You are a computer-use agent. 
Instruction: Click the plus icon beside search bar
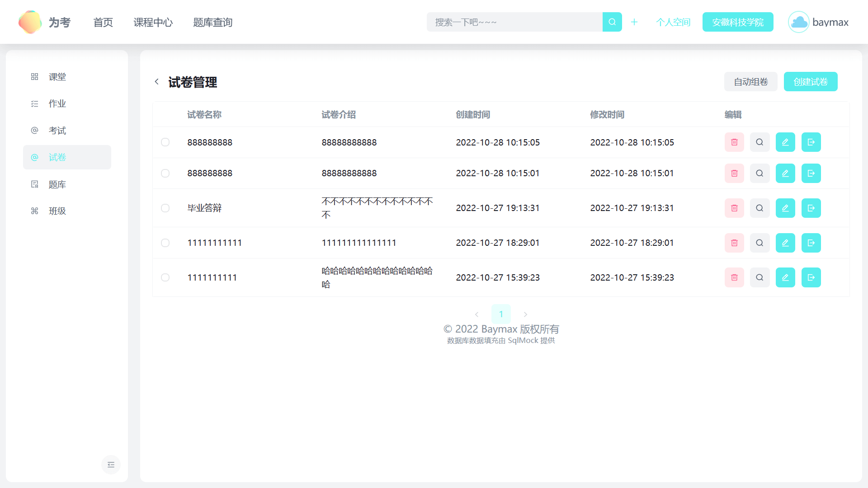coord(634,22)
